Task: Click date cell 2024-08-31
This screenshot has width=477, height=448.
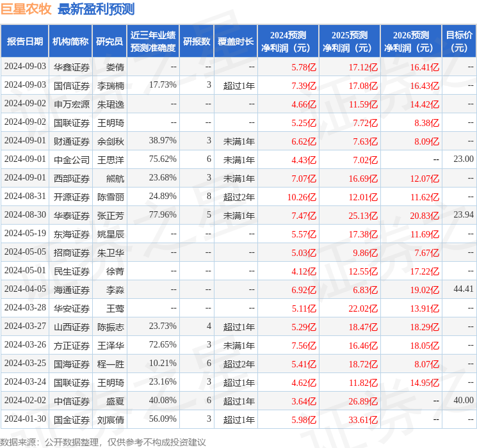Action: [25, 196]
